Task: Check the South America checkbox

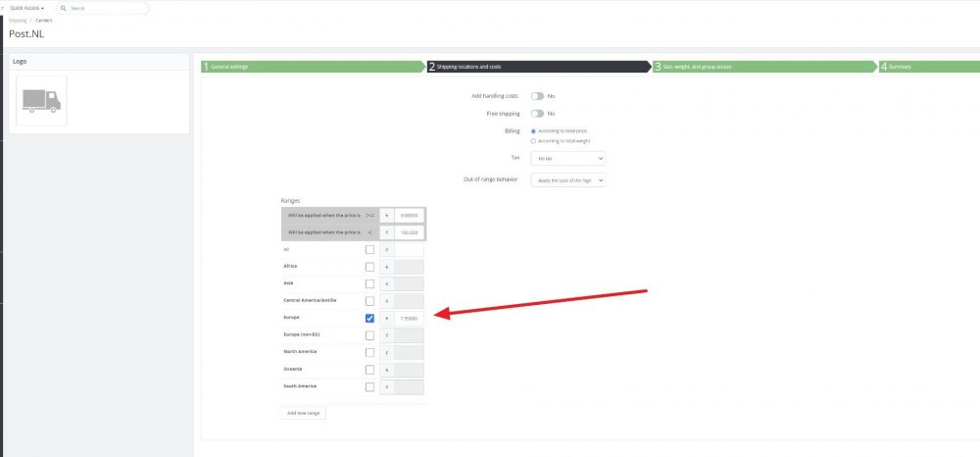Action: (370, 387)
